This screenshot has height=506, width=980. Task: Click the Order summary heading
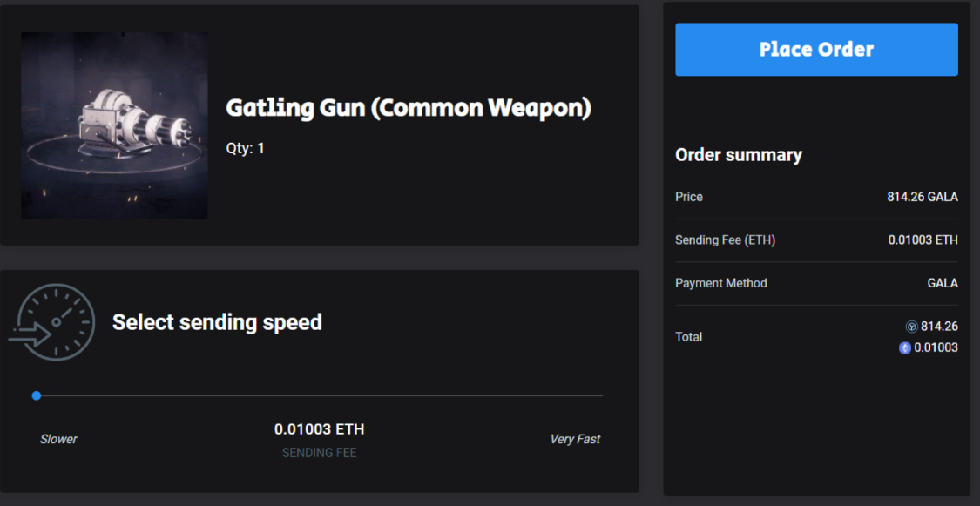click(x=739, y=155)
